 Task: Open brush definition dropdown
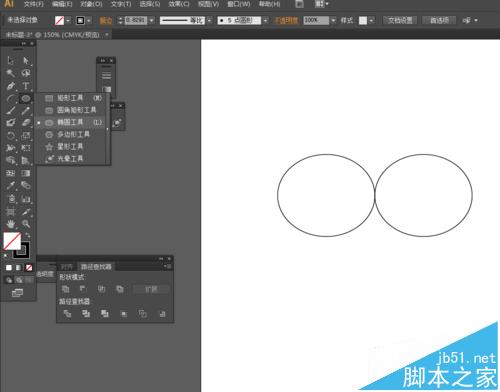pyautogui.click(x=265, y=21)
